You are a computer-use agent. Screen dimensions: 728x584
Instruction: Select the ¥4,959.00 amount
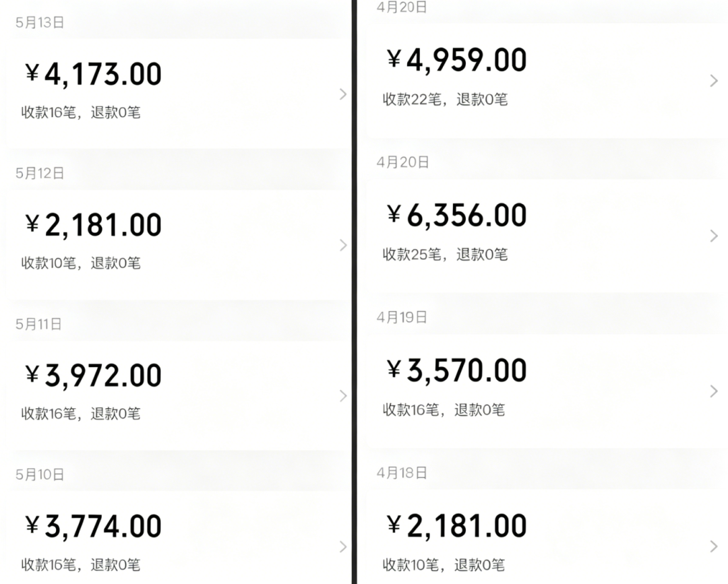click(457, 61)
